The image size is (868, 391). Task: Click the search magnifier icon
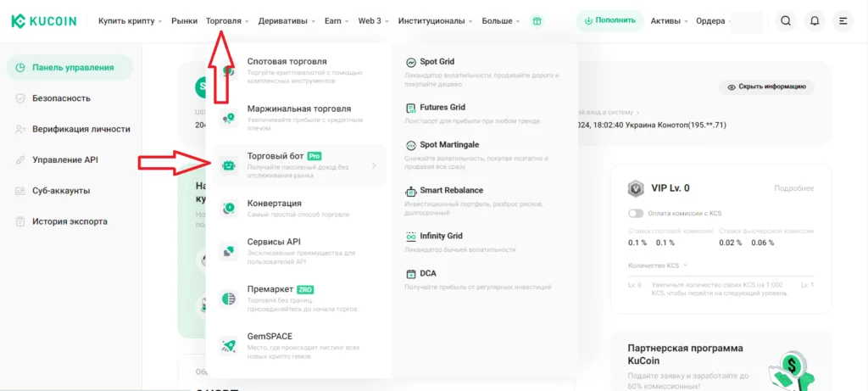click(786, 20)
